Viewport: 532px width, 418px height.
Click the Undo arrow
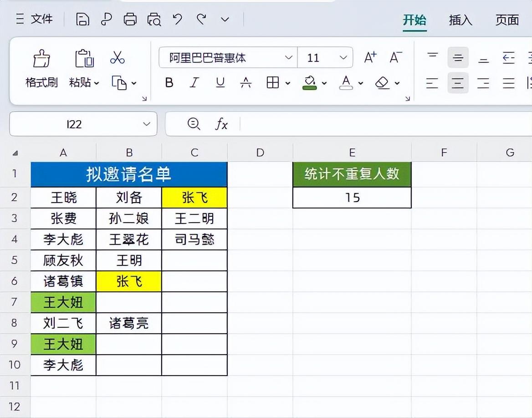pos(178,19)
